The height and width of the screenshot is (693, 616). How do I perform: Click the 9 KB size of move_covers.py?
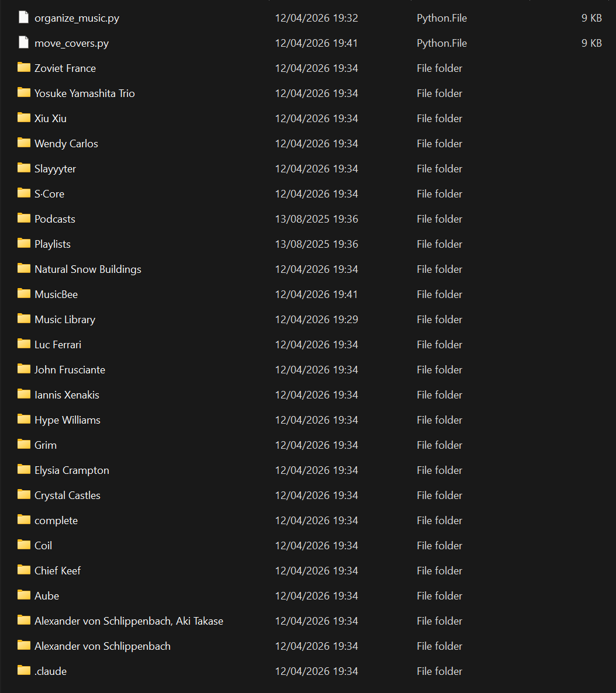coord(591,43)
